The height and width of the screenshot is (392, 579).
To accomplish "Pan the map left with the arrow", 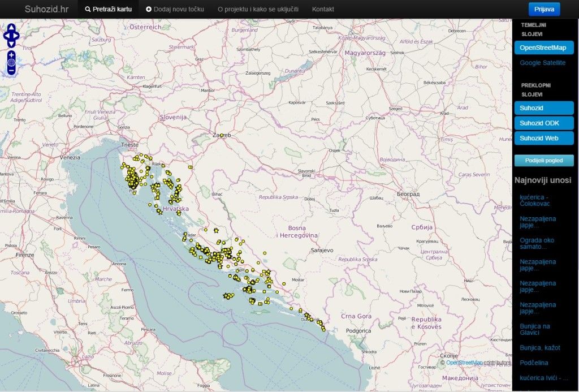I will pyautogui.click(x=6, y=36).
